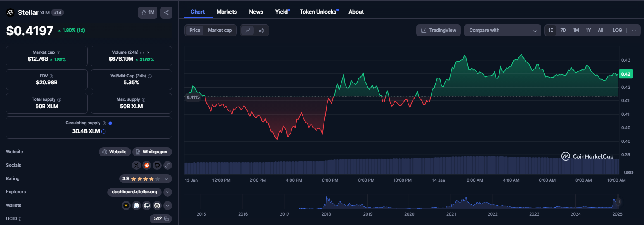Image resolution: width=644 pixels, height=225 pixels.
Task: Open the X (Twitter) social link
Action: pyautogui.click(x=136, y=165)
